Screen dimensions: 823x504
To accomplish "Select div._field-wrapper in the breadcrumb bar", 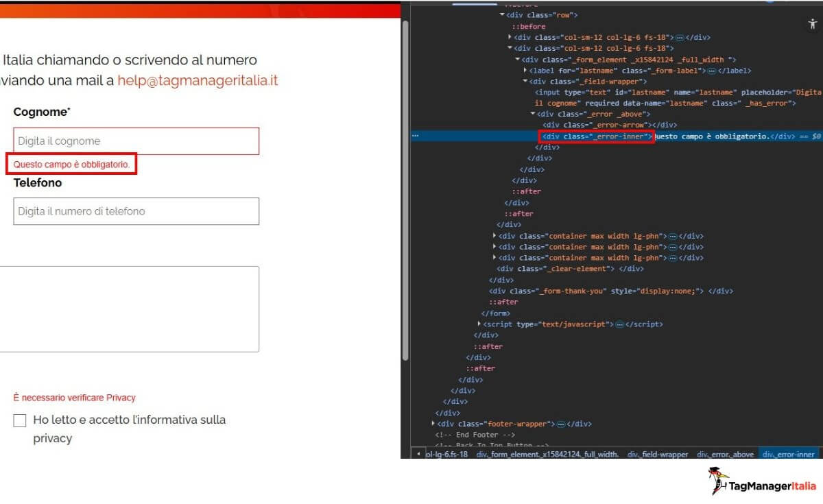I will click(x=657, y=454).
